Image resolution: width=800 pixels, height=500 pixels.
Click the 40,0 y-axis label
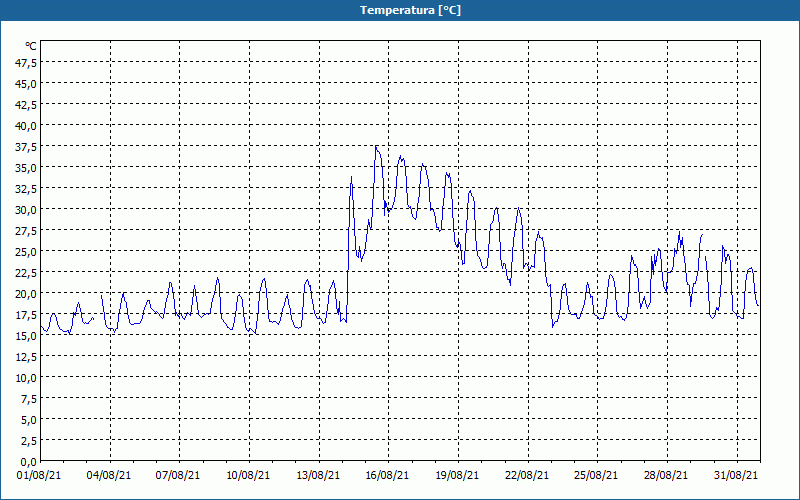click(x=27, y=126)
